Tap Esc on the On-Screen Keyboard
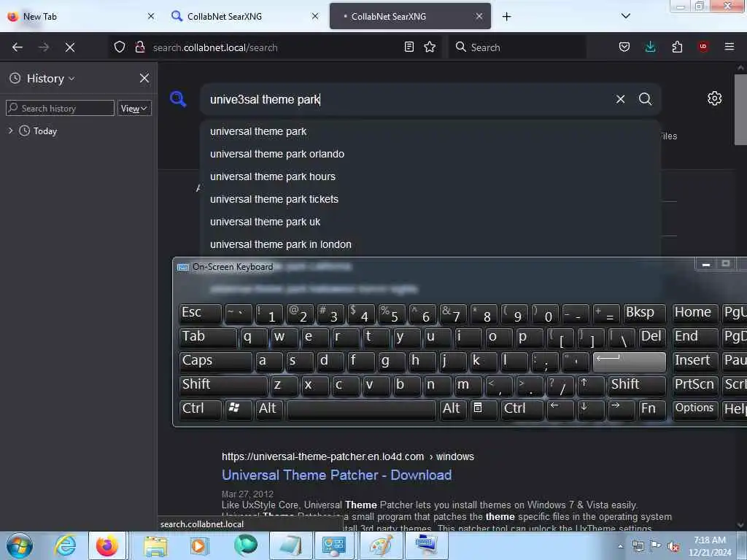 (x=200, y=314)
